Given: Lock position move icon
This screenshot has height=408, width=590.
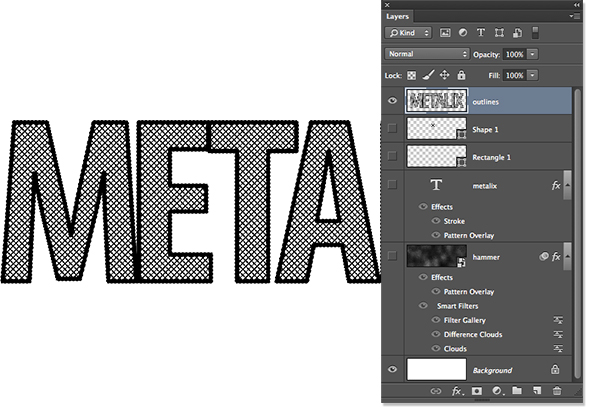Looking at the screenshot, I should click(x=444, y=75).
